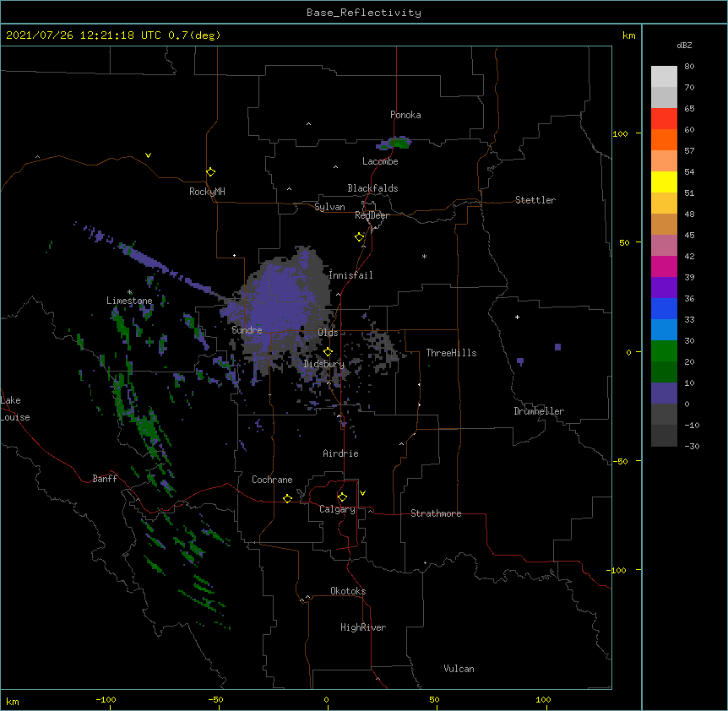Click the ThreeHills label
This screenshot has width=728, height=711.
pyautogui.click(x=451, y=353)
